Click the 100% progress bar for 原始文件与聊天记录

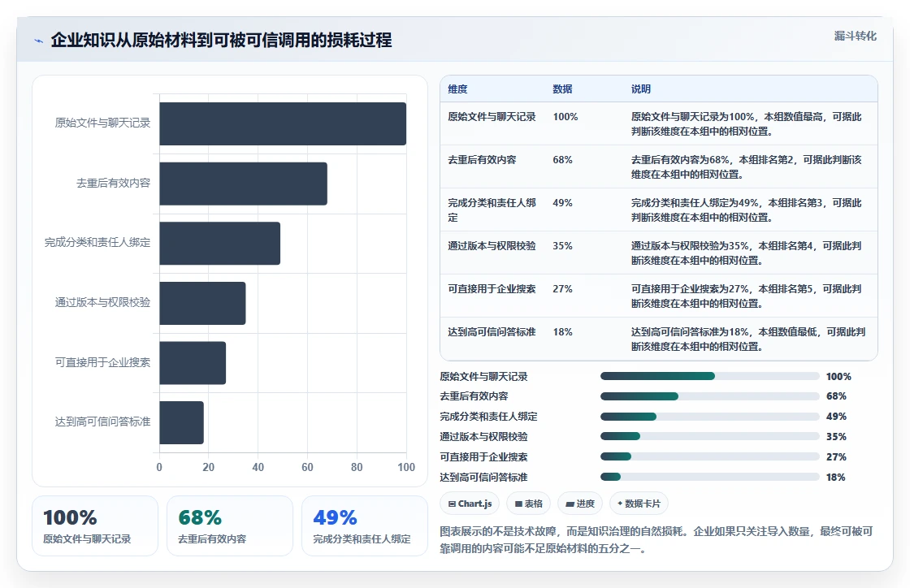point(710,376)
